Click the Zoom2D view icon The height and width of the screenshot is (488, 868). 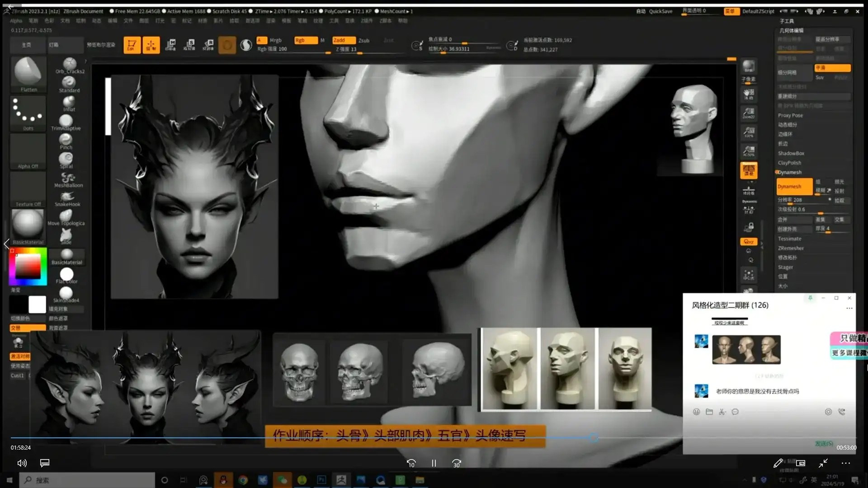coord(749,113)
